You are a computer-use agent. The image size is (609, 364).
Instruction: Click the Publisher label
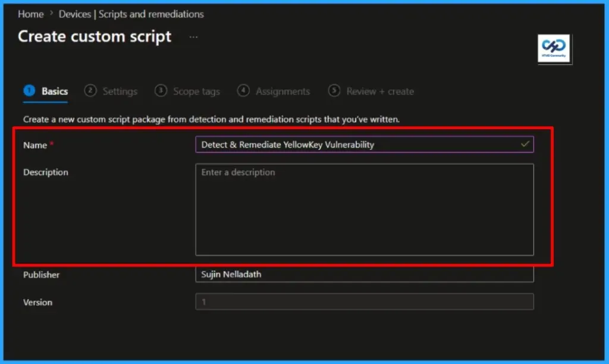(x=42, y=275)
